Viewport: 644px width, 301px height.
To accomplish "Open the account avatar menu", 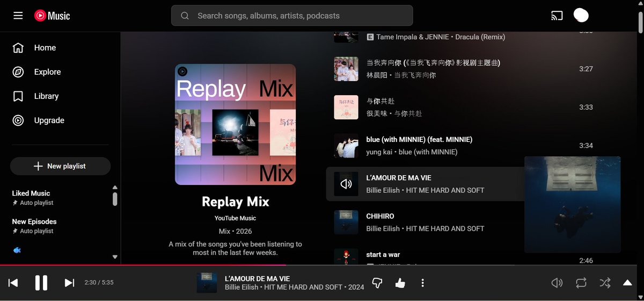I will pos(581,15).
